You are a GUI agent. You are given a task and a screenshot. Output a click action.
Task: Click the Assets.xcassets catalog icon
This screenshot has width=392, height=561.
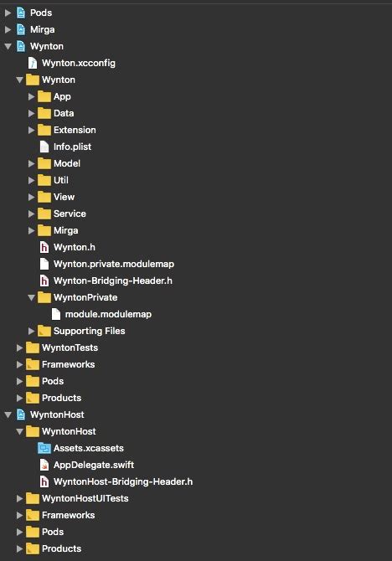click(44, 448)
